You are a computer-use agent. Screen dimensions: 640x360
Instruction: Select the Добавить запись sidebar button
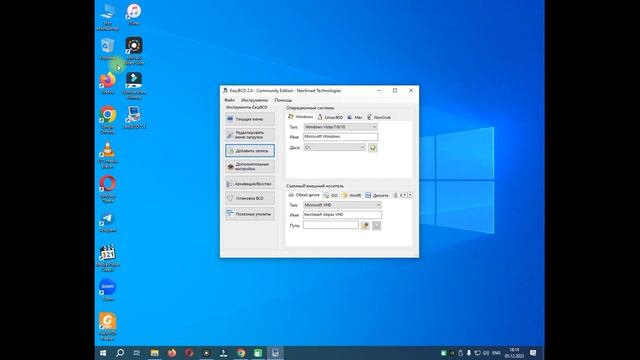[250, 151]
